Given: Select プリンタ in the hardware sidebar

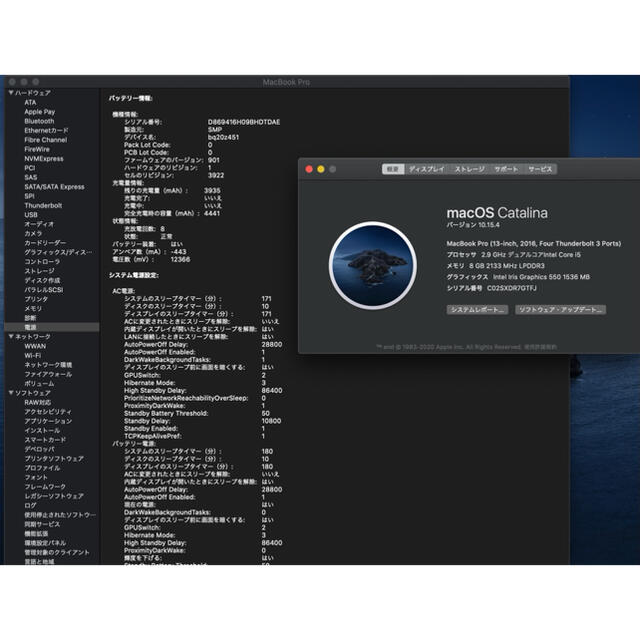Looking at the screenshot, I should [36, 300].
